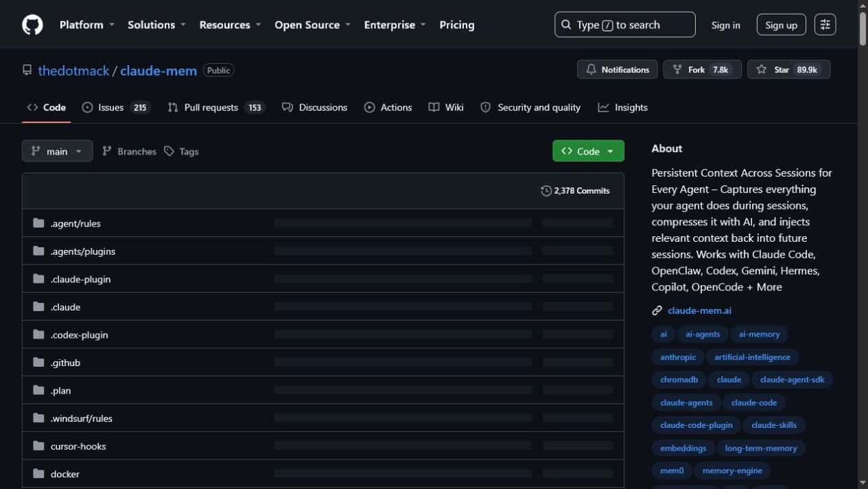Open the Security and quality tab
The height and width of the screenshot is (489, 868).
(x=530, y=107)
